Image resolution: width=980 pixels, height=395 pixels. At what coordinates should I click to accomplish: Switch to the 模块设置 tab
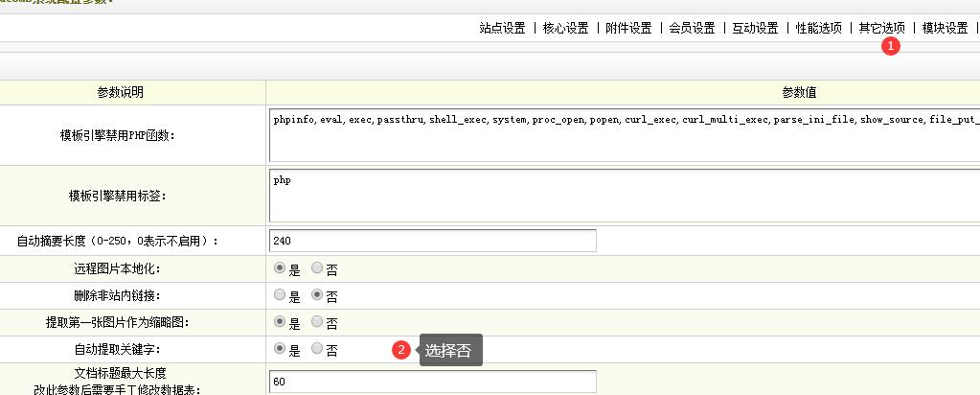pos(945,28)
